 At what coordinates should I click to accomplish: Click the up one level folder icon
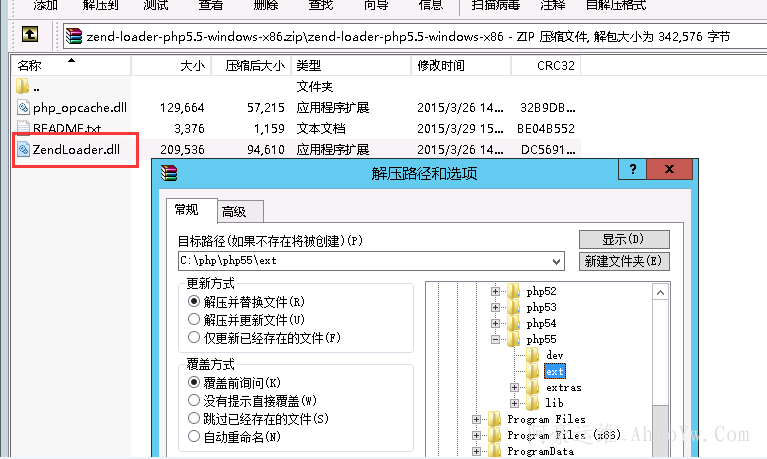click(30, 35)
